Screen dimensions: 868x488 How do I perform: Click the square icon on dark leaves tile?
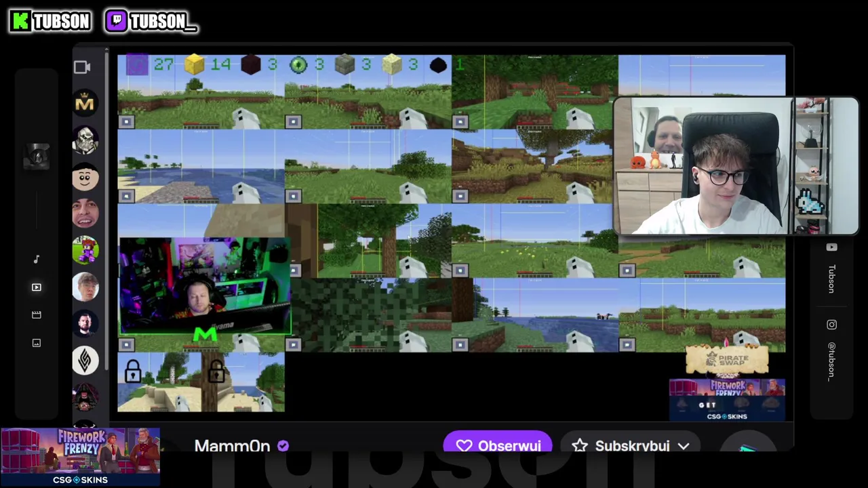click(x=293, y=345)
